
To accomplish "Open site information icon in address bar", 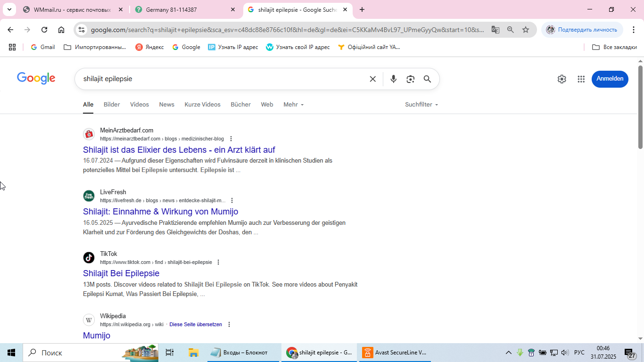I will (x=82, y=30).
